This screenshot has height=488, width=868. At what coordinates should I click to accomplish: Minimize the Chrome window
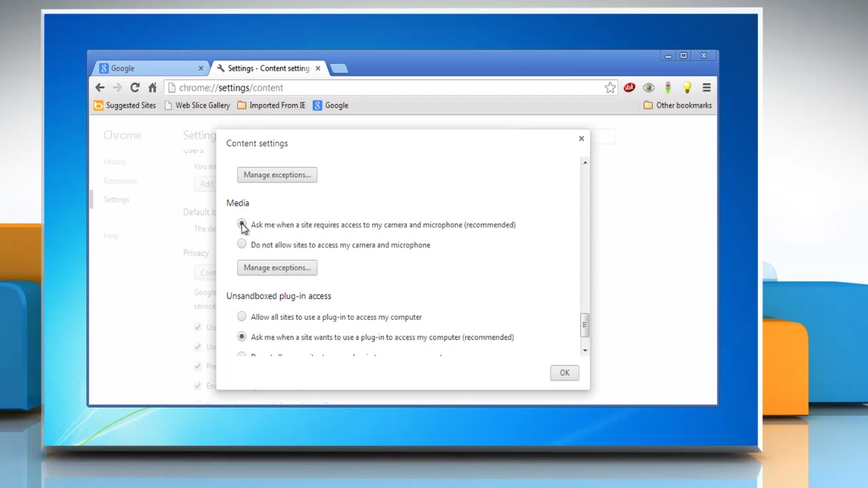pyautogui.click(x=668, y=56)
